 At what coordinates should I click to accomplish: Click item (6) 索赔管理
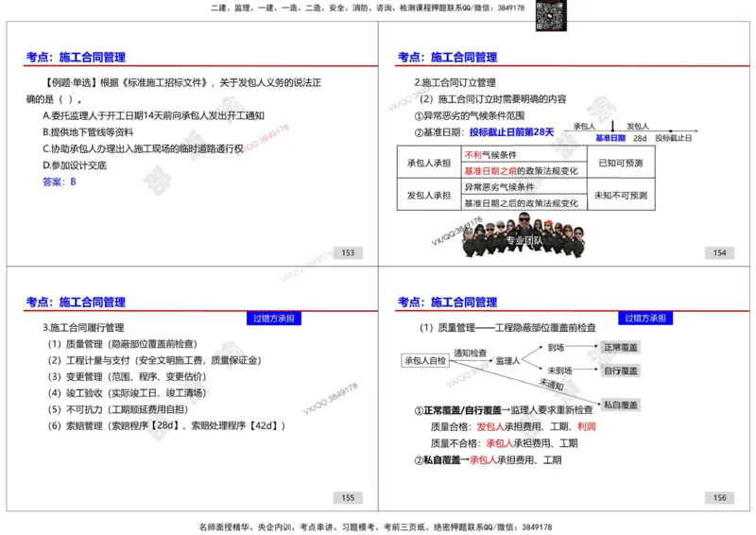167,426
